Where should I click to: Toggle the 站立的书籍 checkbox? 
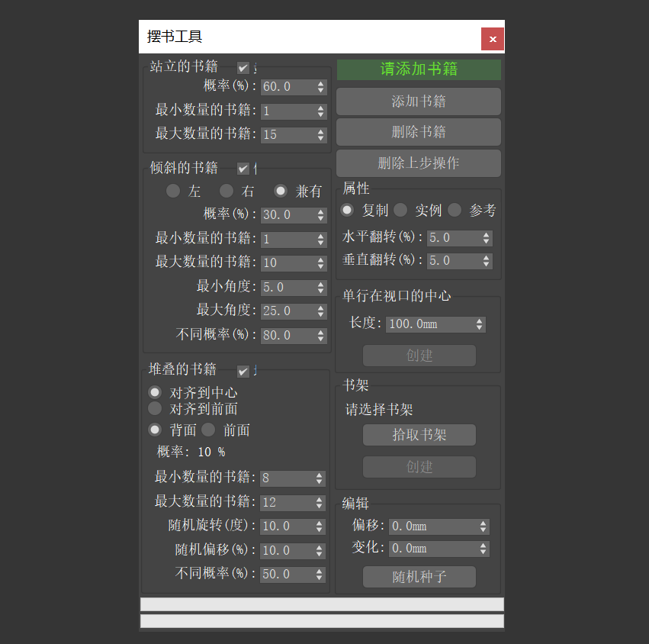coord(243,67)
